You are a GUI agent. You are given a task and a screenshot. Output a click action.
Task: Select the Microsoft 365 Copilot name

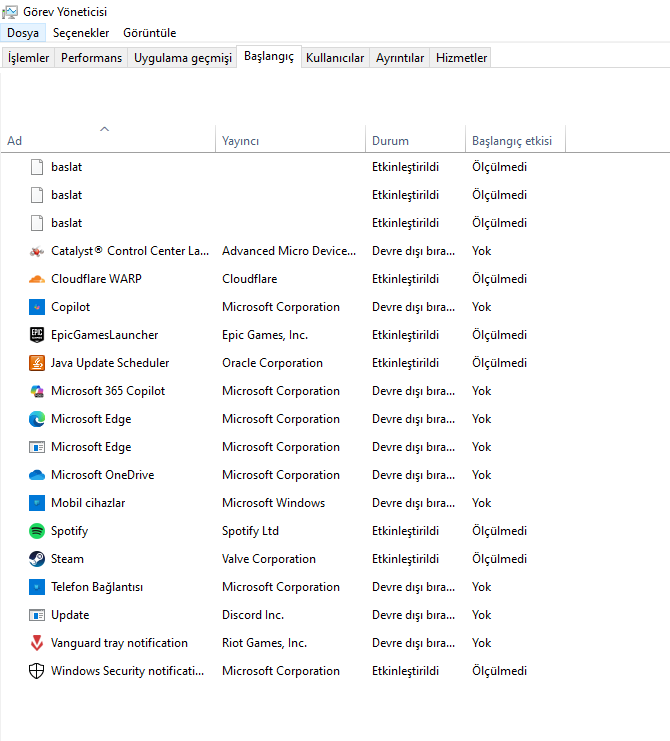pyautogui.click(x=108, y=391)
